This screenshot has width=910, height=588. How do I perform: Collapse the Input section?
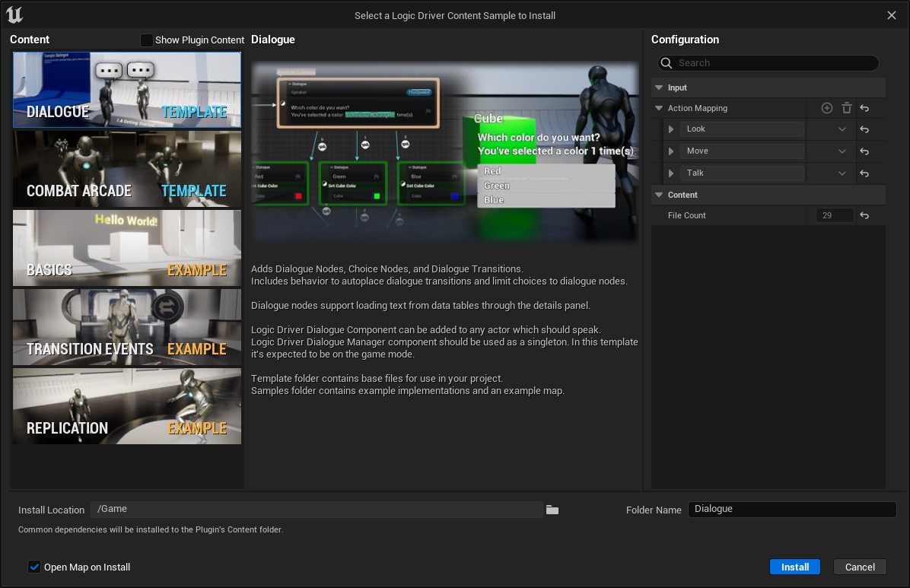point(659,87)
